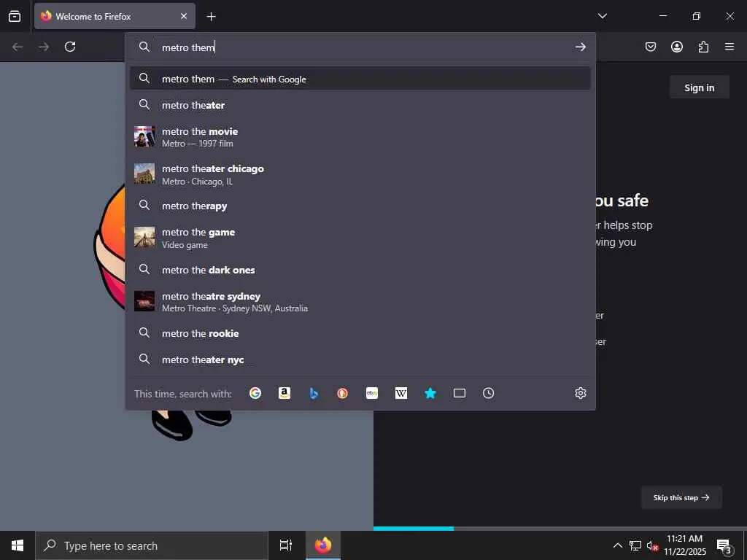Go back one page
747x560 pixels.
pos(18,47)
